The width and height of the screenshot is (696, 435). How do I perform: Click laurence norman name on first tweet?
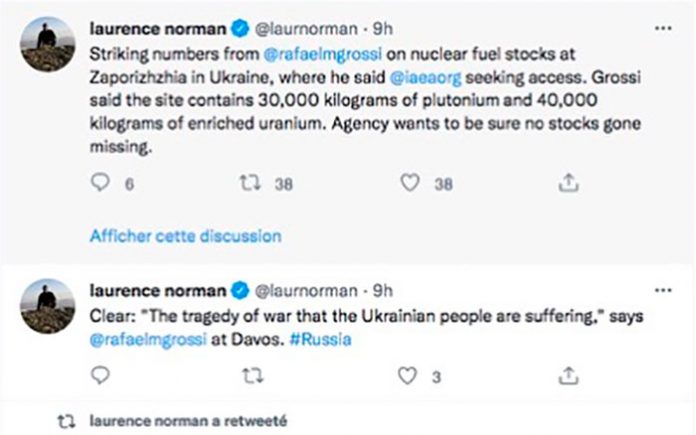(156, 28)
